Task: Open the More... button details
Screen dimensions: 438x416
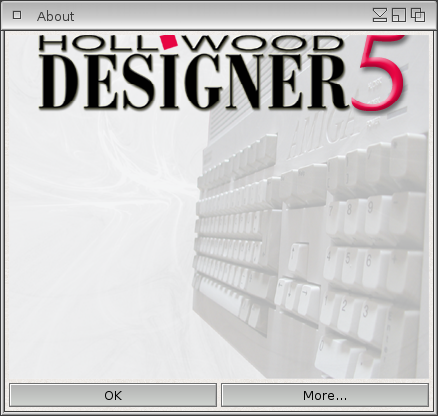Action: pos(325,395)
